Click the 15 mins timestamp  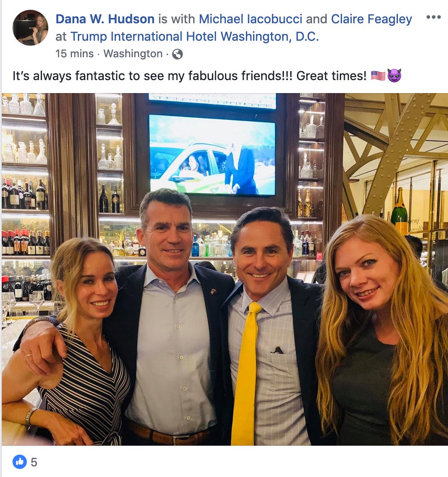75,54
